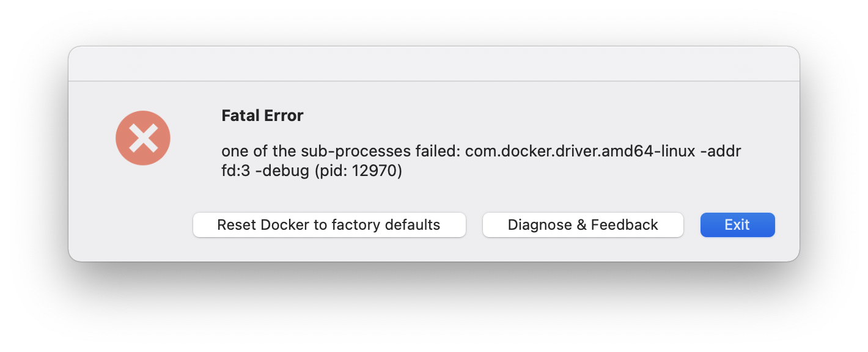Click the separator line under the title bar
The image size is (868, 352).
point(433,81)
